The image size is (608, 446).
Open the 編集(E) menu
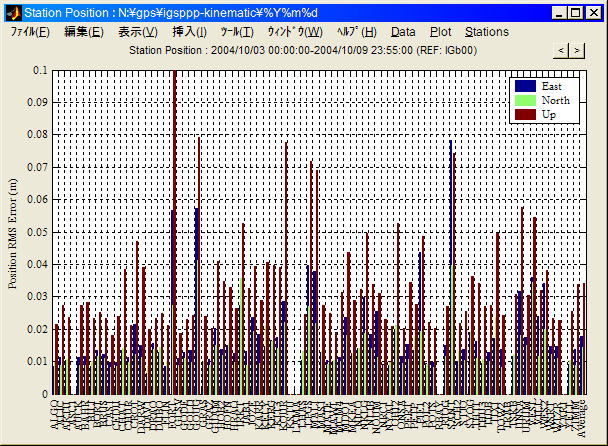click(x=83, y=32)
